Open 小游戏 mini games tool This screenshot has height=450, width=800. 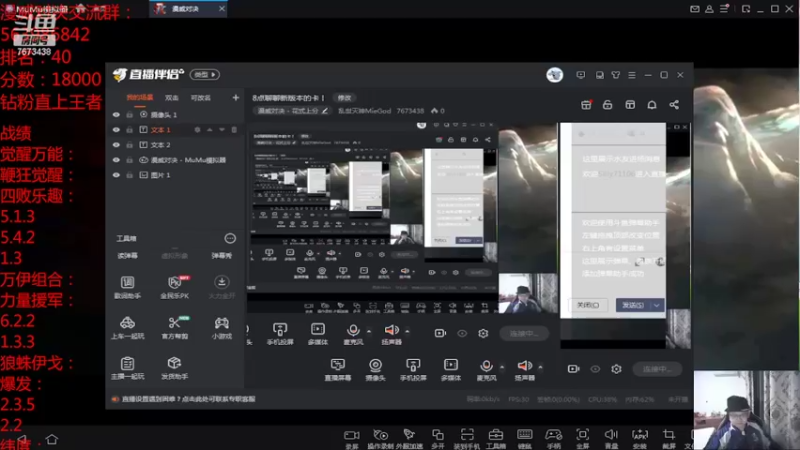(x=221, y=328)
